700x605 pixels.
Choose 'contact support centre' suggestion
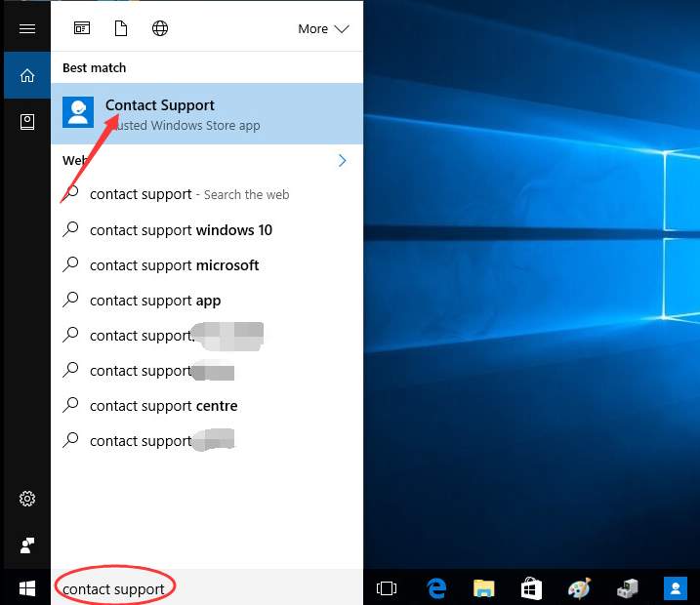(x=207, y=406)
